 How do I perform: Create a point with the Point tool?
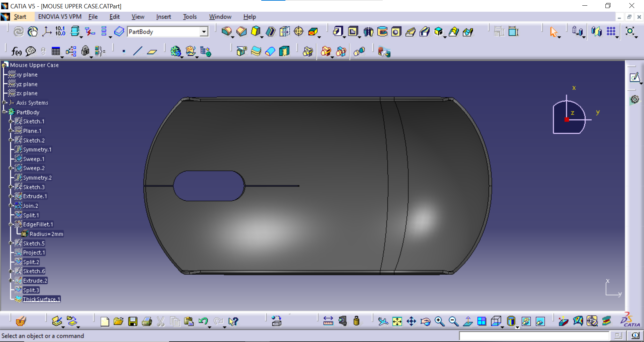tap(124, 51)
